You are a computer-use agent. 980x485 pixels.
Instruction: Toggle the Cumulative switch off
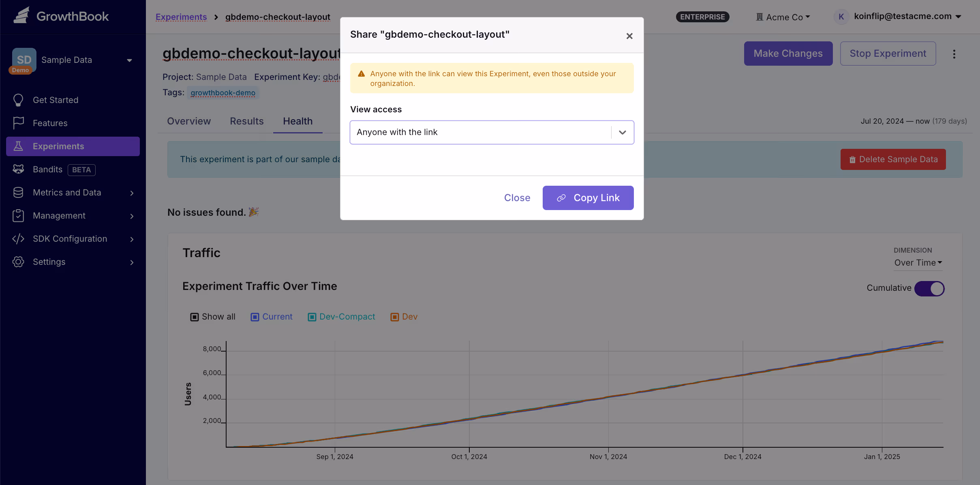(x=929, y=288)
